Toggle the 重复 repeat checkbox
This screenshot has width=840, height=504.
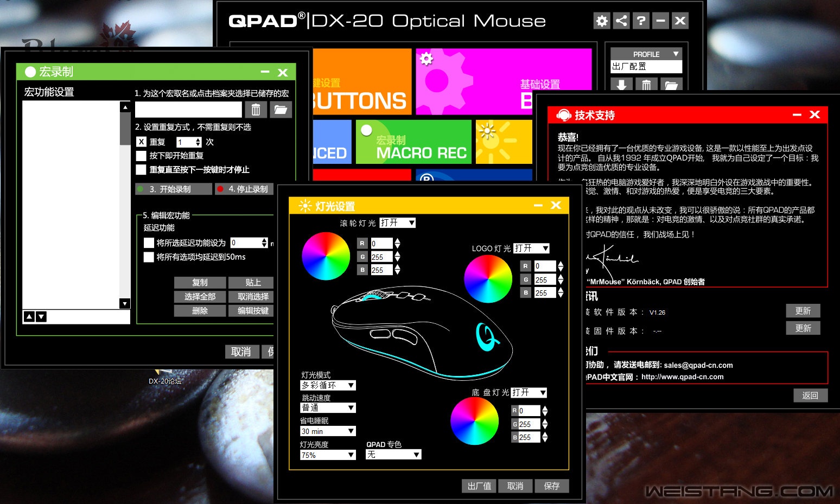(x=141, y=142)
